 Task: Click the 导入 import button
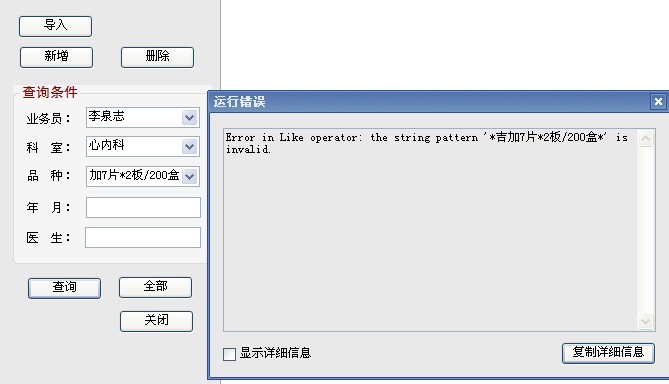click(55, 26)
